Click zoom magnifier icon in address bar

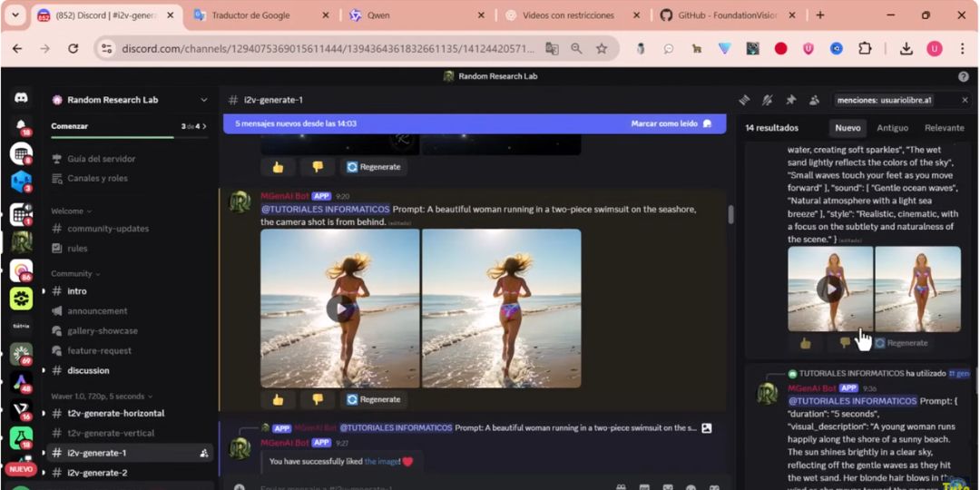(576, 49)
